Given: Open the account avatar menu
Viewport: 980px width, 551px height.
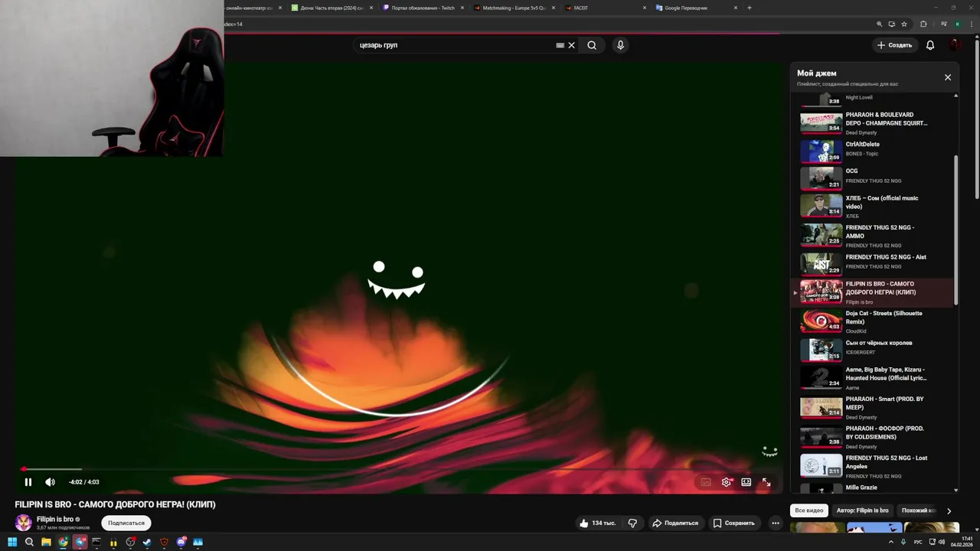Looking at the screenshot, I should pyautogui.click(x=955, y=45).
